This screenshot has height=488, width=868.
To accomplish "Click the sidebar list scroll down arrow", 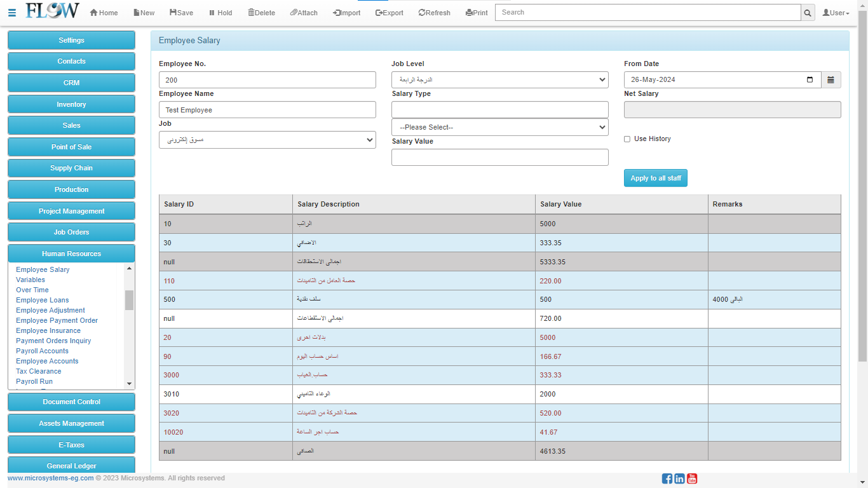I will pyautogui.click(x=130, y=384).
